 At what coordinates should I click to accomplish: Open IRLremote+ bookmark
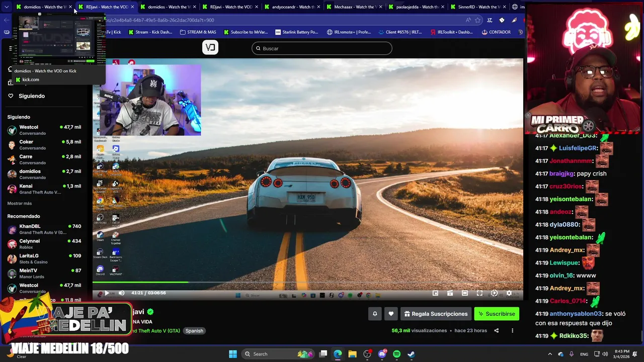coord(349,32)
